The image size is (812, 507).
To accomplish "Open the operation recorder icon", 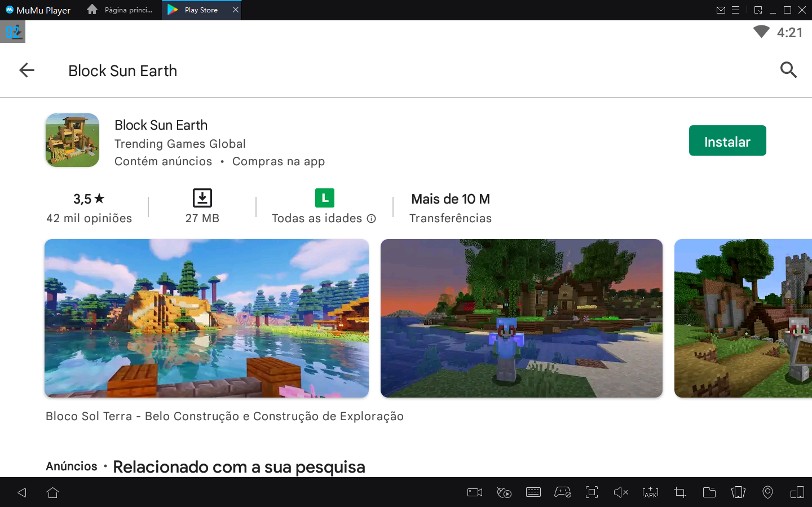I will [x=504, y=492].
